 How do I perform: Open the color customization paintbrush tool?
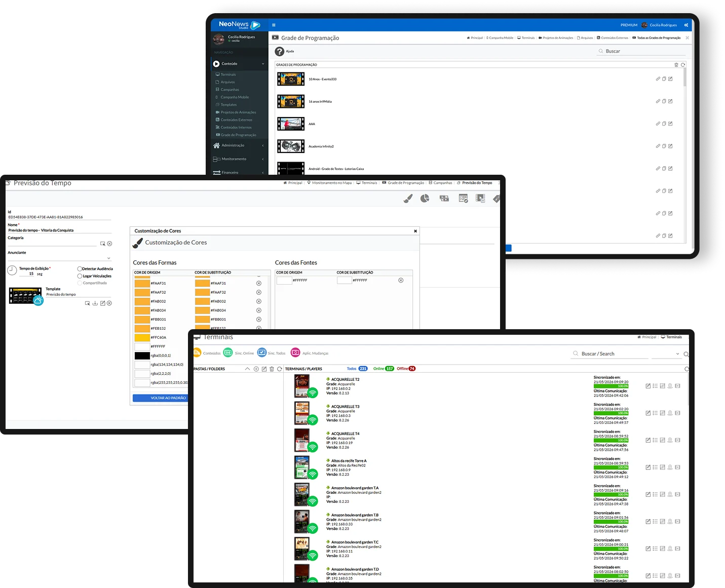pyautogui.click(x=408, y=199)
